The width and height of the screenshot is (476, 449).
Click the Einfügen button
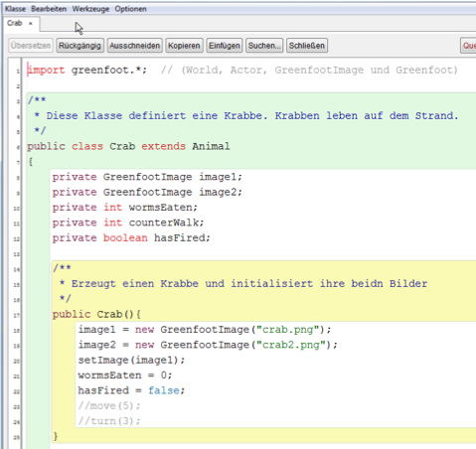tap(225, 46)
